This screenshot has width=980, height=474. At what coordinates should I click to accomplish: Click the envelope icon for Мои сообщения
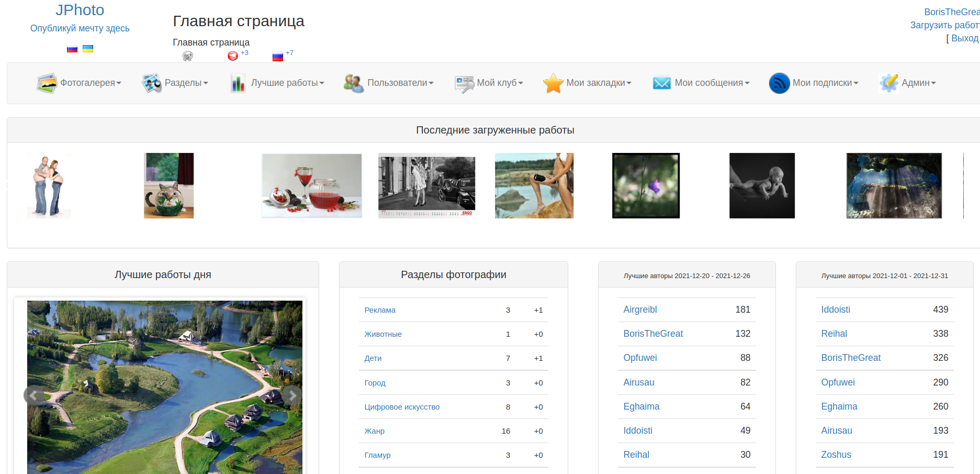[661, 83]
